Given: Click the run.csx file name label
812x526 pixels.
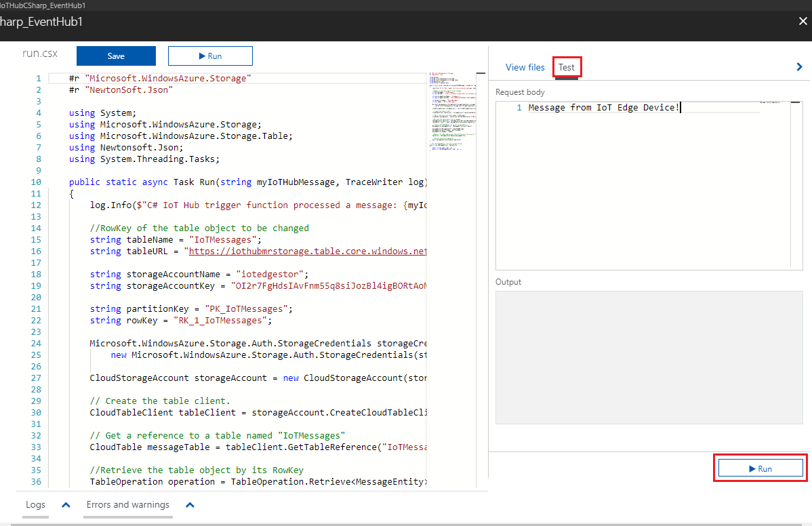Looking at the screenshot, I should [x=40, y=54].
